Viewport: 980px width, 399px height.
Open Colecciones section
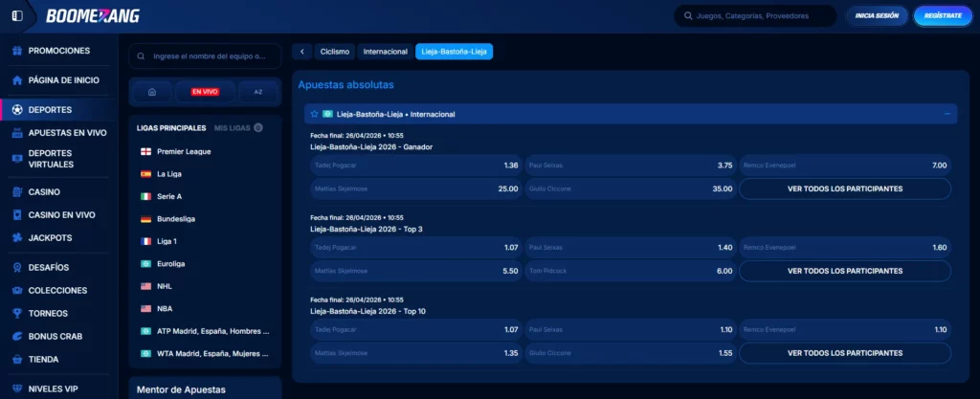58,290
